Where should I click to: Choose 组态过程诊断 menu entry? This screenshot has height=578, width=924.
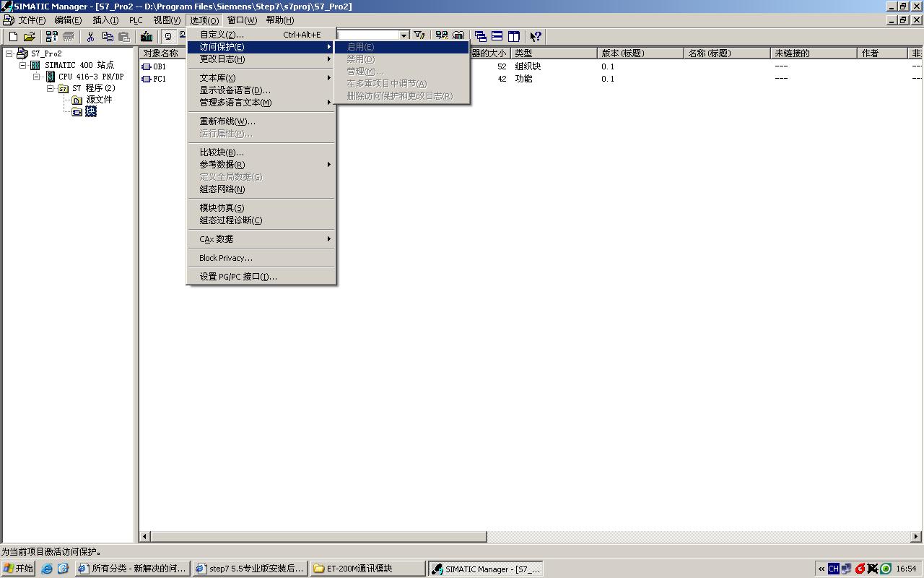click(261, 220)
